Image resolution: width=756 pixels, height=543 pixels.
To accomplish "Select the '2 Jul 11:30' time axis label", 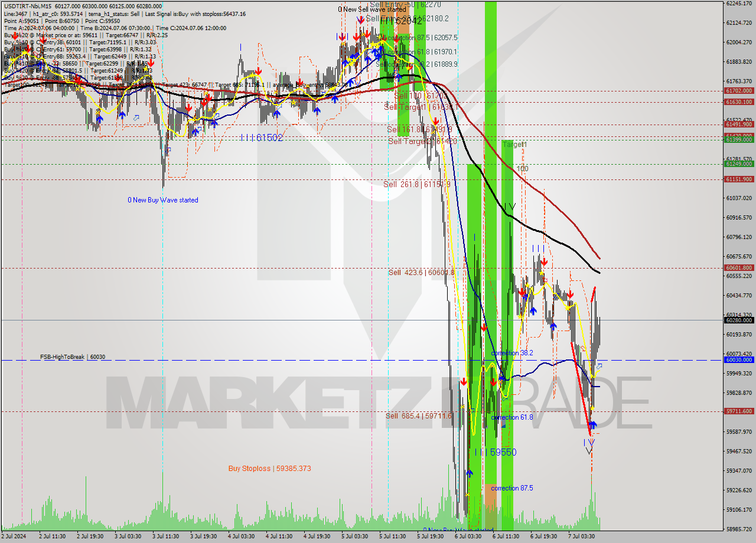I will [x=52, y=537].
